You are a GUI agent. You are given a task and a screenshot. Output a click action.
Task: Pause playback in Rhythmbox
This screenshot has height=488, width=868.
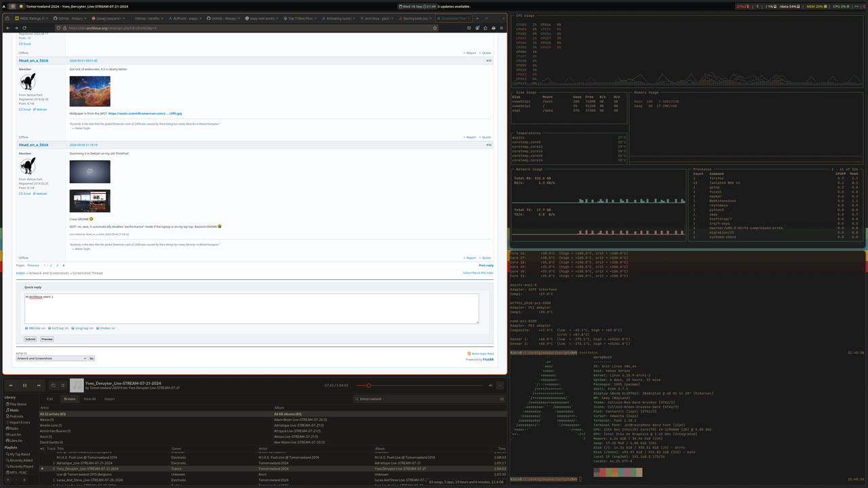click(x=25, y=386)
